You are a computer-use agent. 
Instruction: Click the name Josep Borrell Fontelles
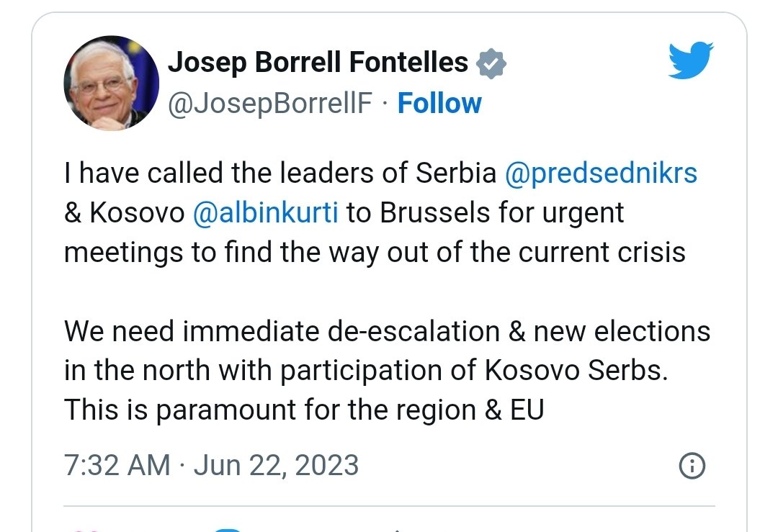[318, 63]
